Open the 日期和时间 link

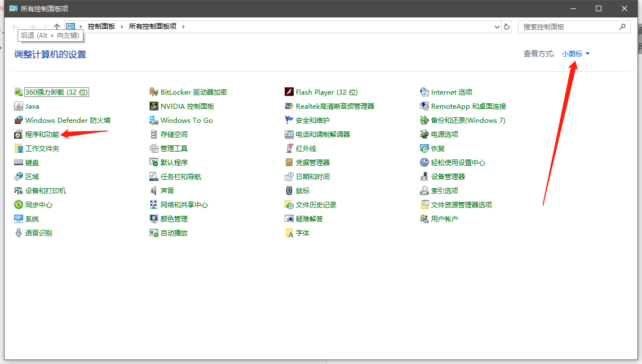coord(312,177)
